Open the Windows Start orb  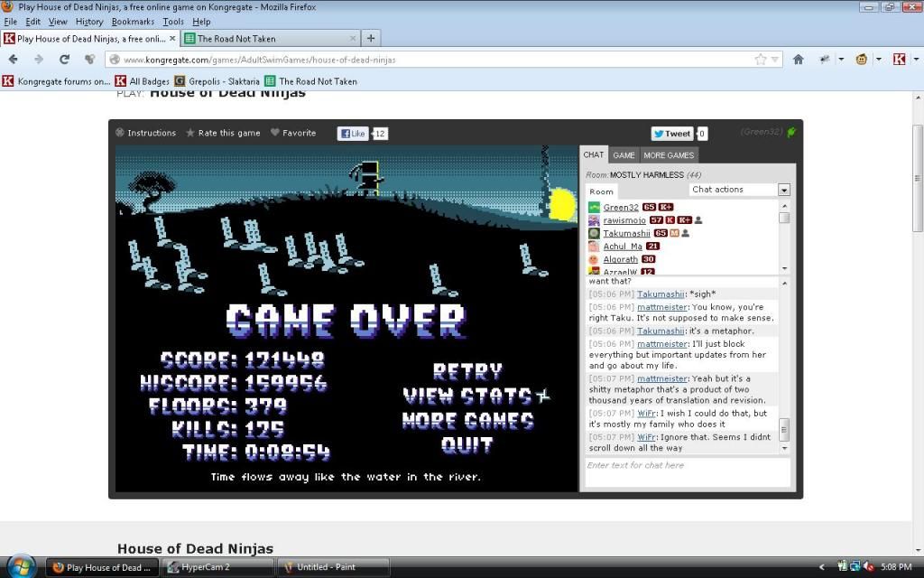(22, 567)
